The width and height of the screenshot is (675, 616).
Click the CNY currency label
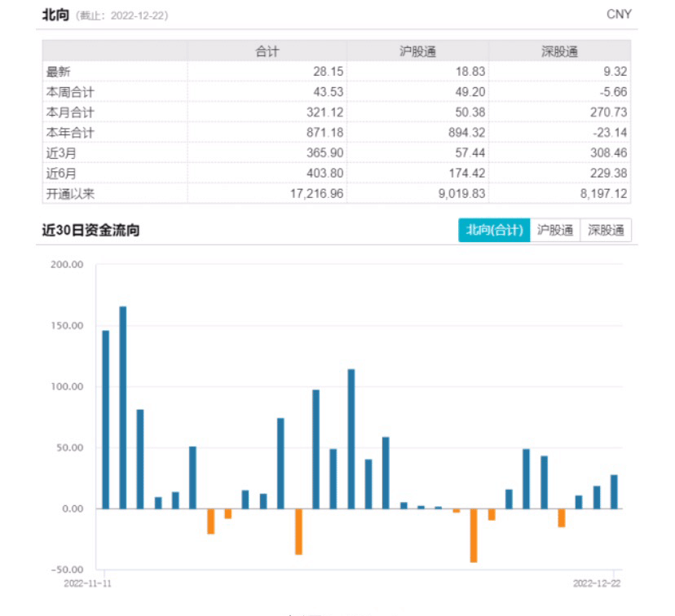point(619,14)
